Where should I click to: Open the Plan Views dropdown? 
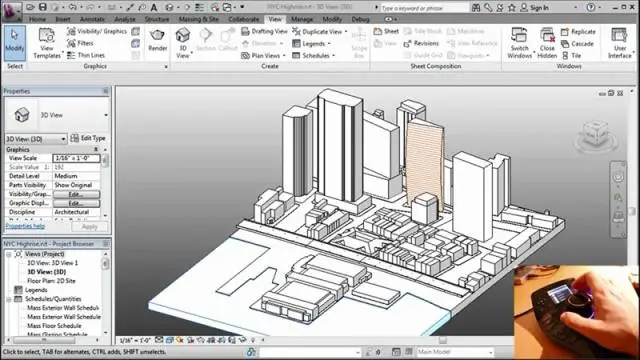[x=263, y=56]
